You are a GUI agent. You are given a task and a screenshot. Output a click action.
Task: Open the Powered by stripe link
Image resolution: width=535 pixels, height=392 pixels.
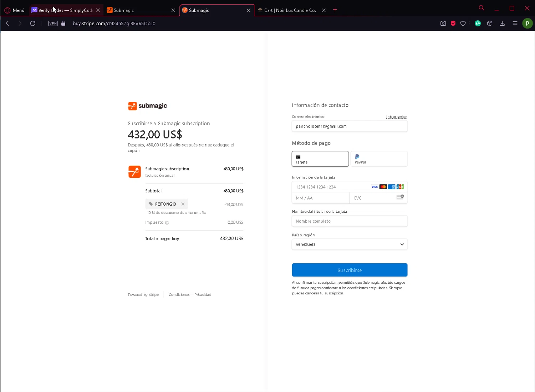click(143, 295)
